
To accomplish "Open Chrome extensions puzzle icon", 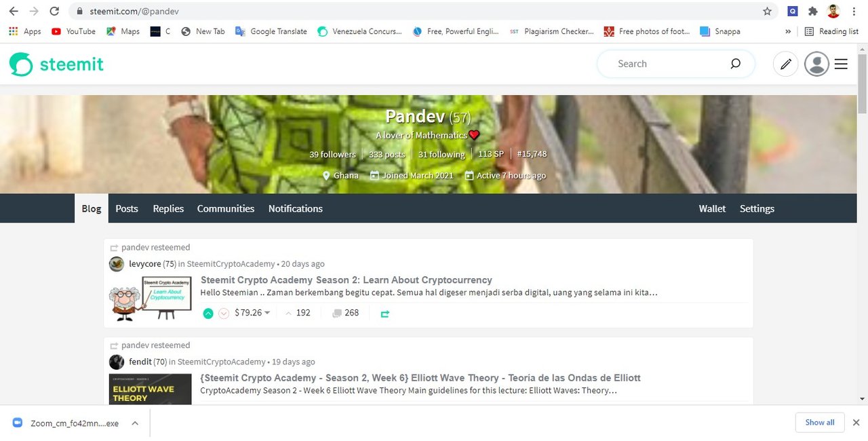I will [x=812, y=12].
